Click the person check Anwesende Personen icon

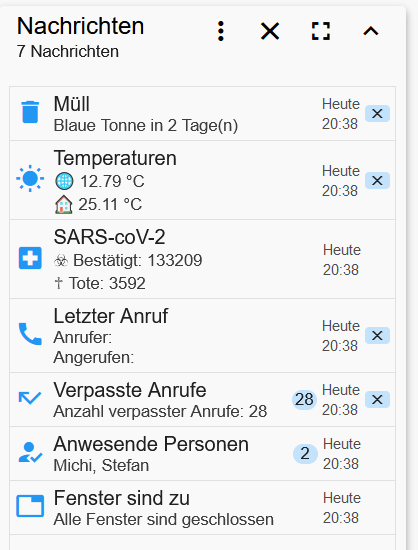click(30, 452)
